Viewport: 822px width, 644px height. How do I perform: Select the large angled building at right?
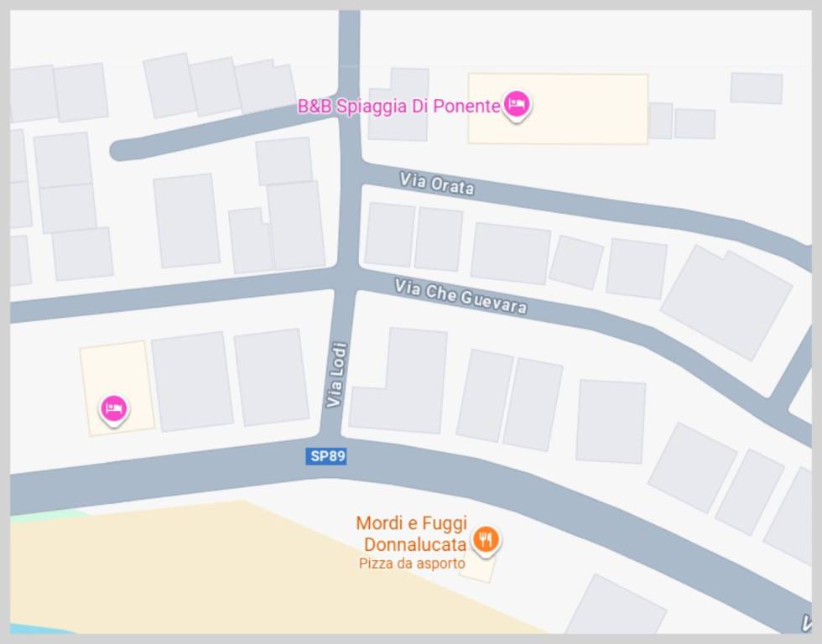pyautogui.click(x=726, y=303)
